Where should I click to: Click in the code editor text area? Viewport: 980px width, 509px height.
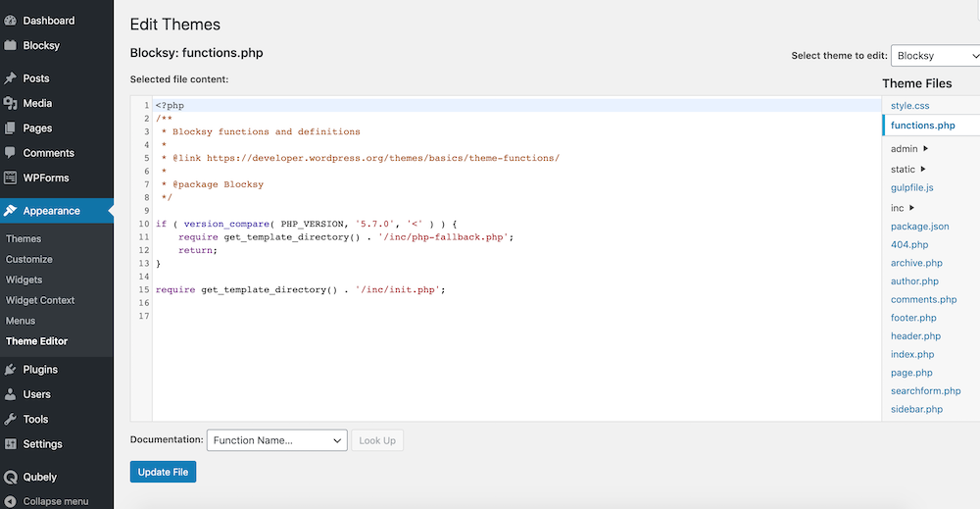(516, 258)
